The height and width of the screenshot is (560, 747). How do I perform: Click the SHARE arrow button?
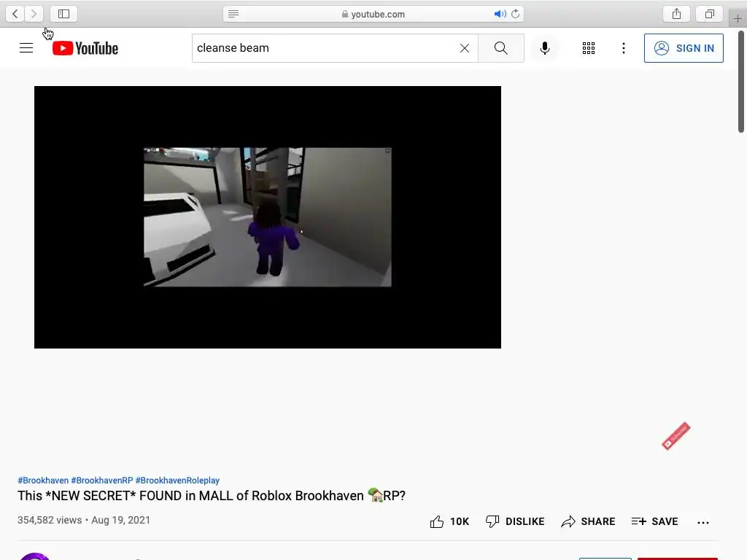pyautogui.click(x=588, y=521)
